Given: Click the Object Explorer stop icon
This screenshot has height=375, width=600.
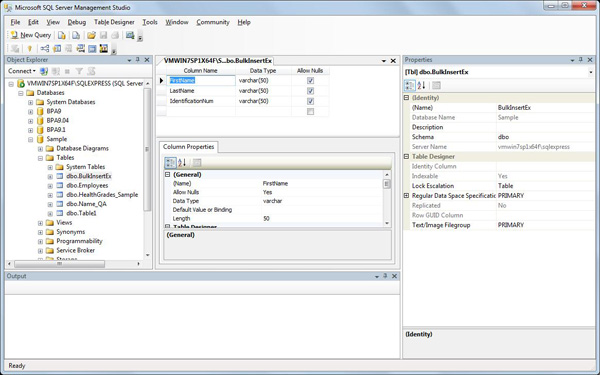Looking at the screenshot, I should point(67,71).
